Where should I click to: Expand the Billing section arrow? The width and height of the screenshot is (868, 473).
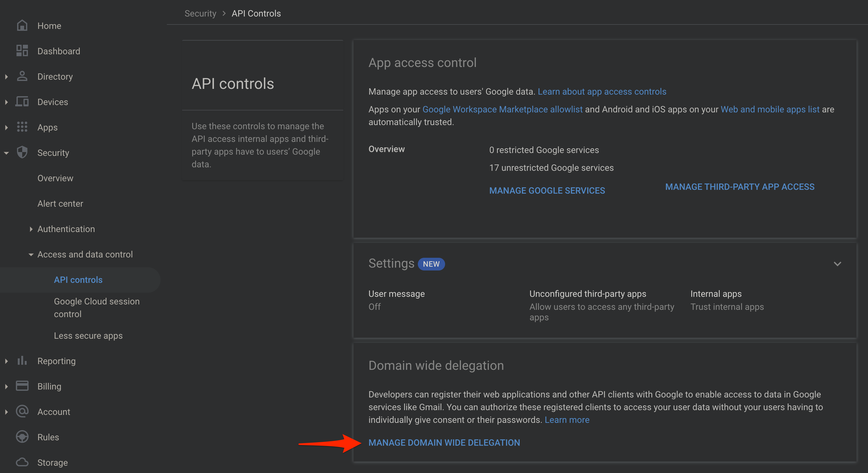[6, 386]
